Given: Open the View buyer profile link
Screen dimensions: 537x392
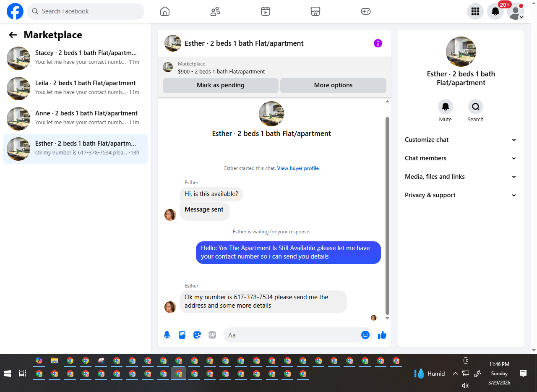Looking at the screenshot, I should click(298, 168).
